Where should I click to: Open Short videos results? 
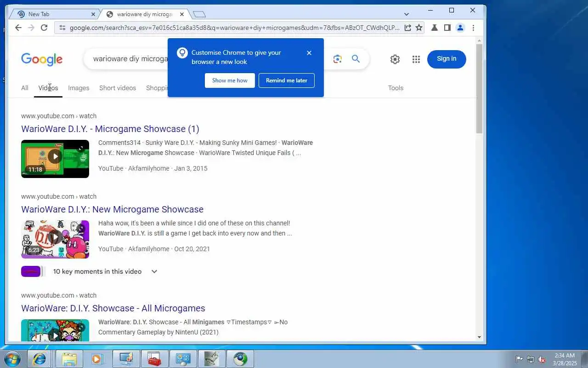118,88
